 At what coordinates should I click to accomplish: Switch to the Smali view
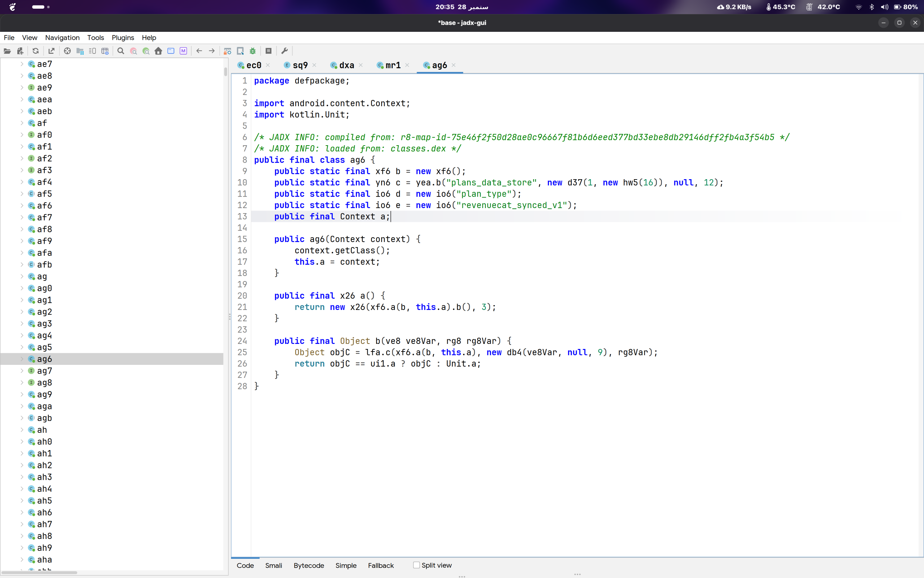point(273,565)
